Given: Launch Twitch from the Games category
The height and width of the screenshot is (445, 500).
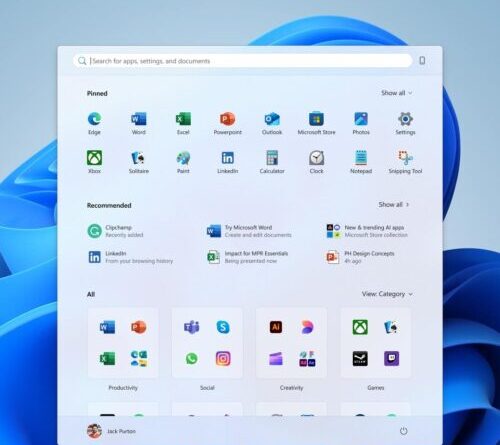Looking at the screenshot, I should click(391, 359).
